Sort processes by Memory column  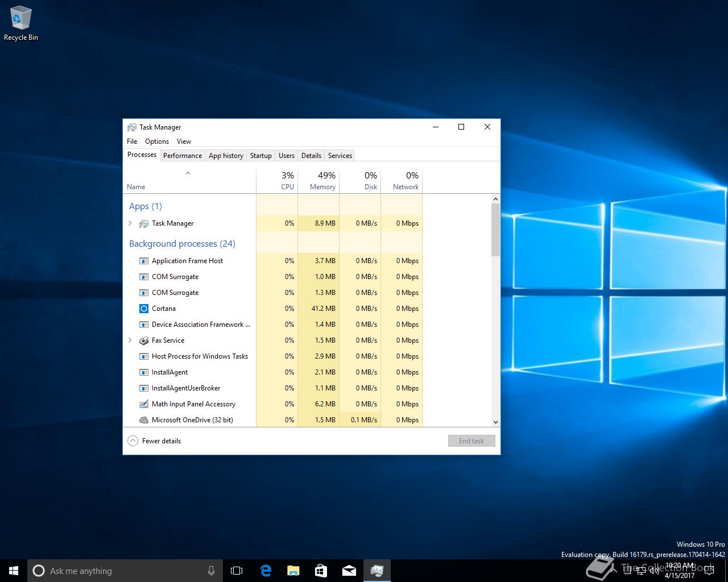point(318,181)
